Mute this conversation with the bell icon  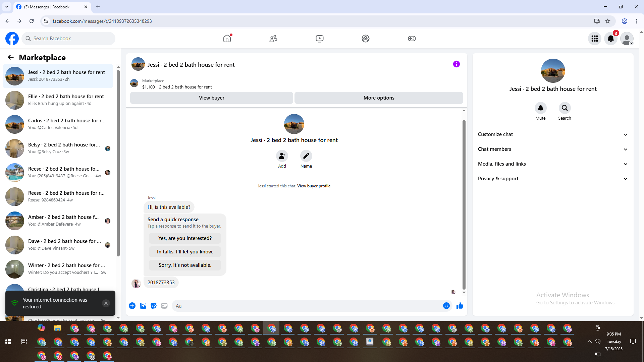pyautogui.click(x=540, y=108)
